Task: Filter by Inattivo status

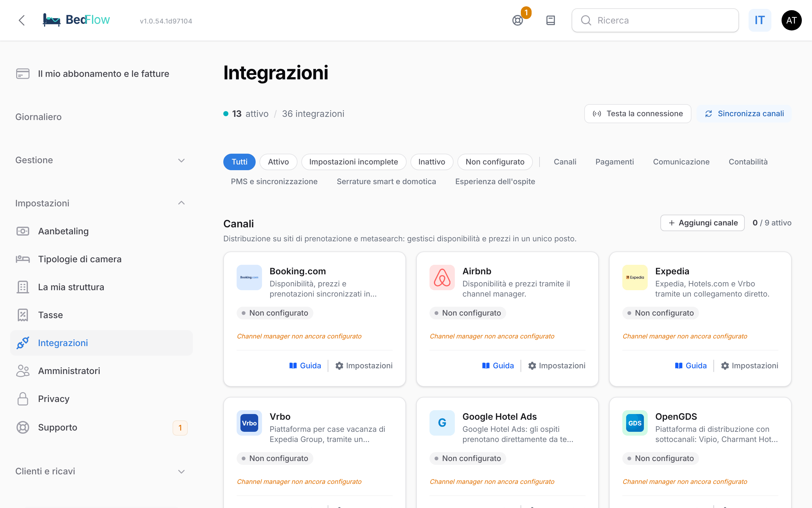Action: [431, 162]
